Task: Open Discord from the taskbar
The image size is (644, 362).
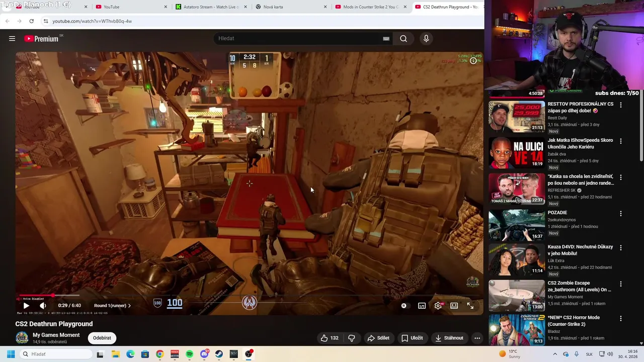Action: (x=204, y=354)
